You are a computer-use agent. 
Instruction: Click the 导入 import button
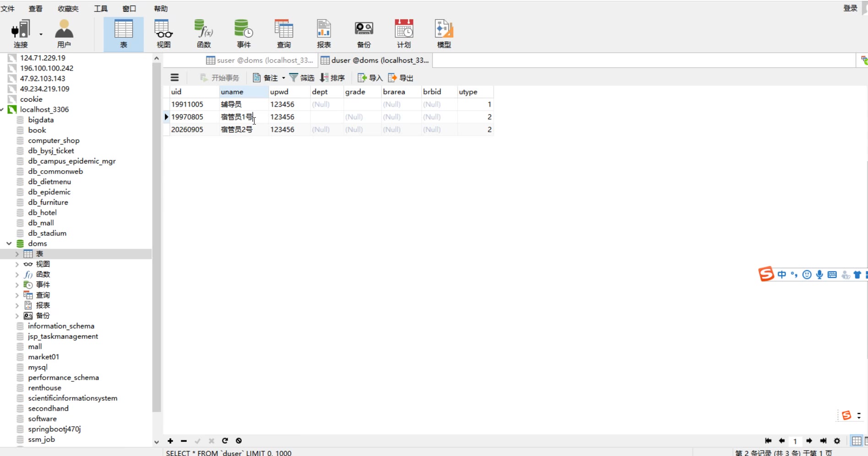[x=370, y=78]
